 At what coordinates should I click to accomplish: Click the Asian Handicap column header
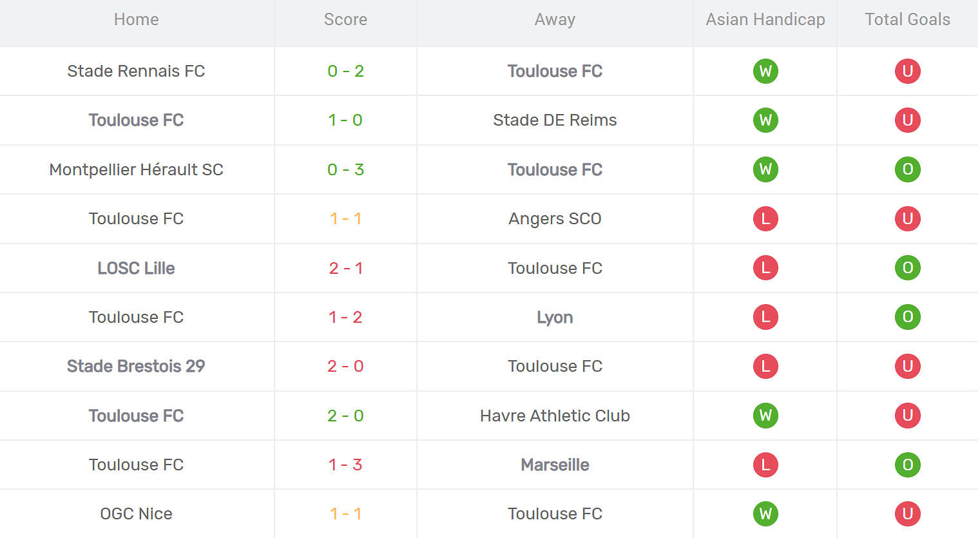pyautogui.click(x=765, y=19)
